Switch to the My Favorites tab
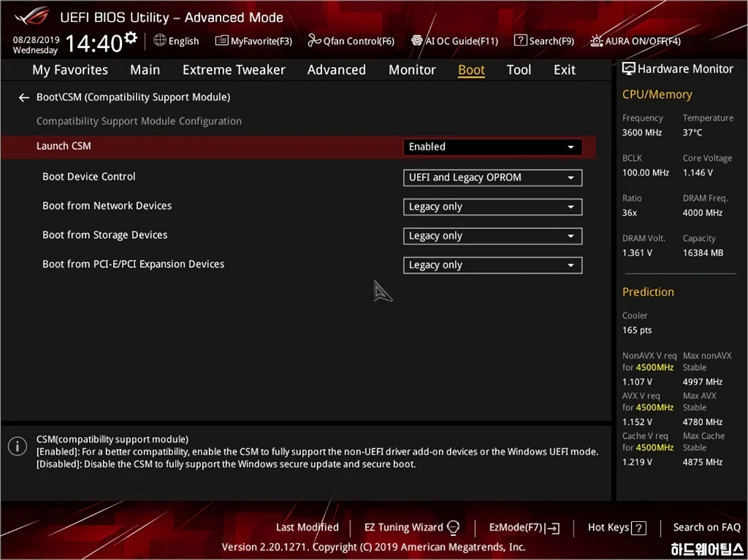The width and height of the screenshot is (748, 560). [70, 69]
